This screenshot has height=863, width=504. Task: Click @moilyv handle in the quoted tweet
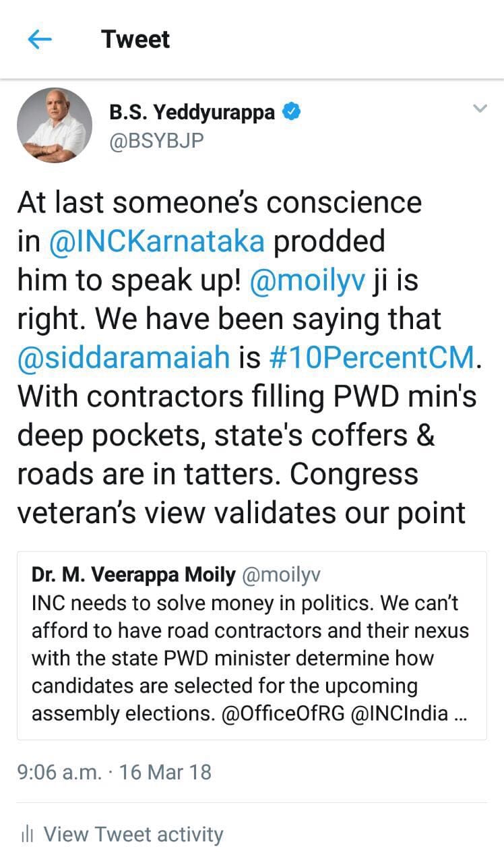[x=284, y=575]
